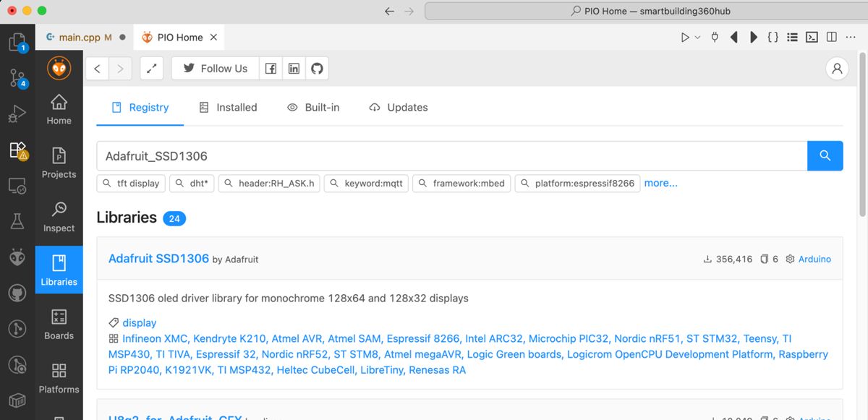Image resolution: width=868 pixels, height=420 pixels.
Task: Apply 'keyword:mqtt' search example
Action: pos(366,184)
